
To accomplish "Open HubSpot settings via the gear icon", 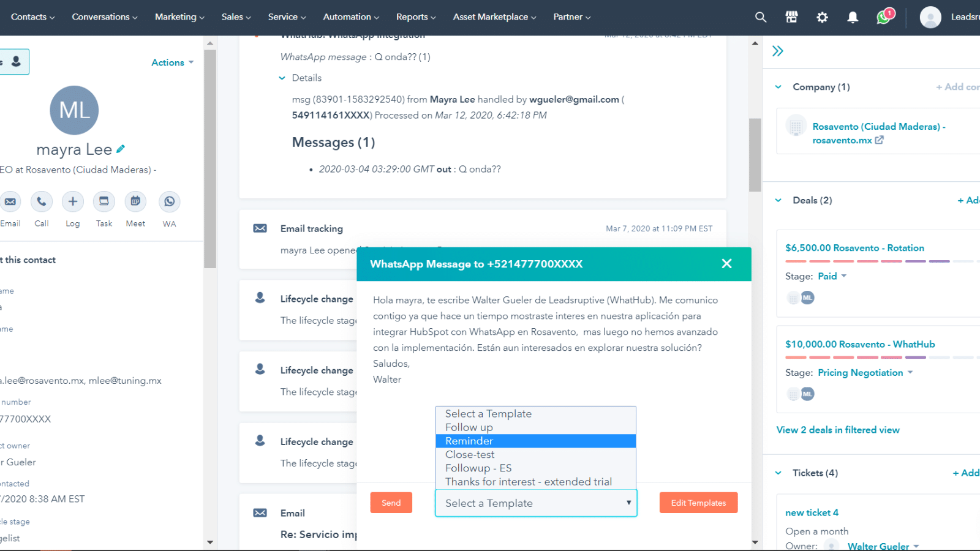I will tap(821, 17).
